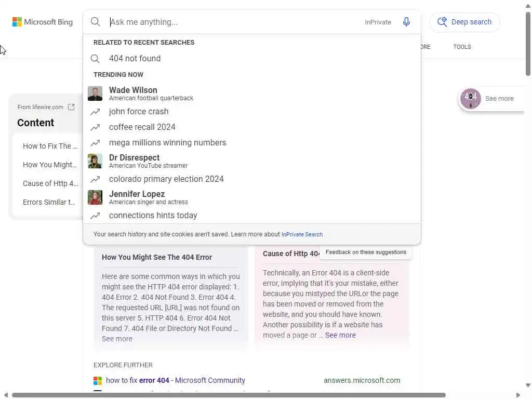This screenshot has width=532, height=399.
Task: Click the InPrivate label in search box
Action: (x=378, y=22)
